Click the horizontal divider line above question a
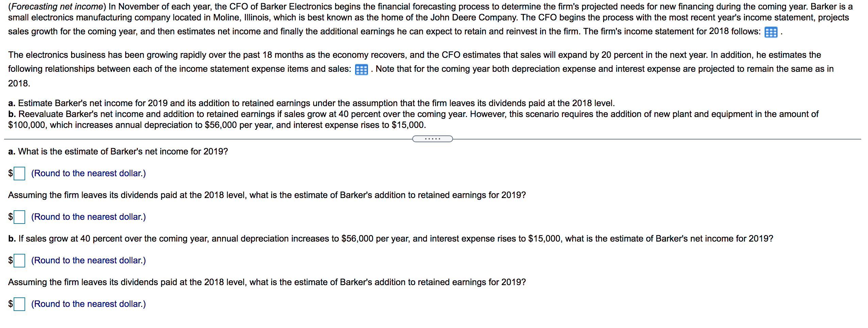The width and height of the screenshot is (868, 328). [204, 139]
